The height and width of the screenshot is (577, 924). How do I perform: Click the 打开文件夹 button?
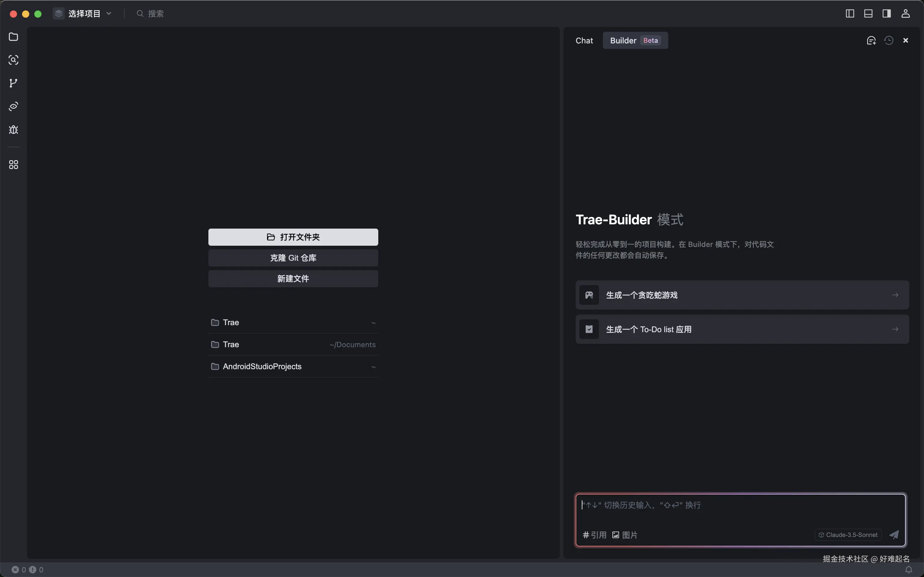[x=293, y=237]
